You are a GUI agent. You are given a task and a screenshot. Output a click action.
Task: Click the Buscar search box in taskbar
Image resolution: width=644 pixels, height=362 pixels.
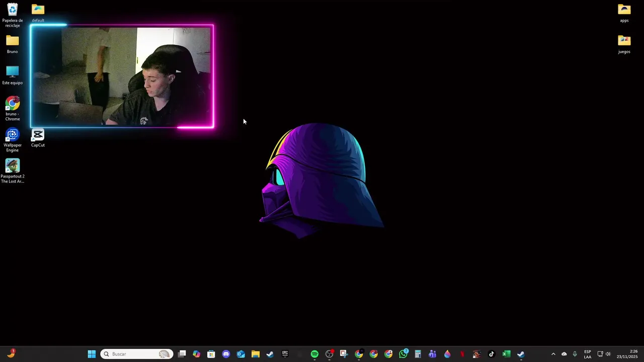tap(136, 354)
